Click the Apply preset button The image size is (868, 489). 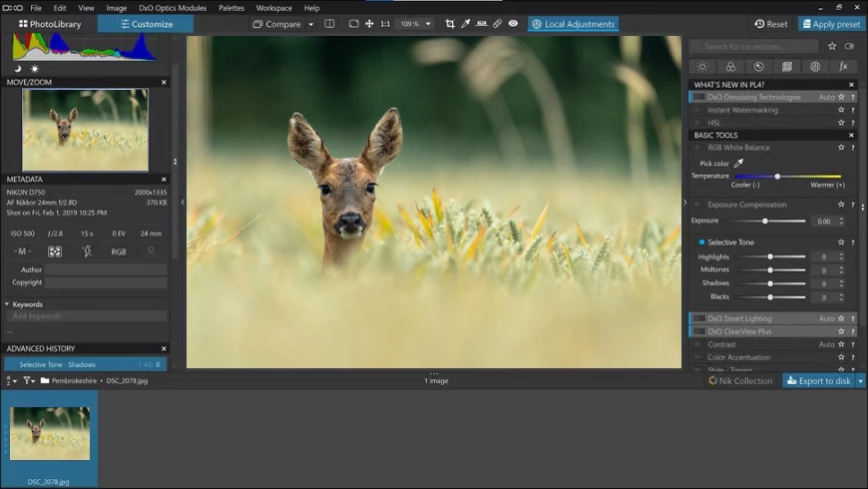831,24
